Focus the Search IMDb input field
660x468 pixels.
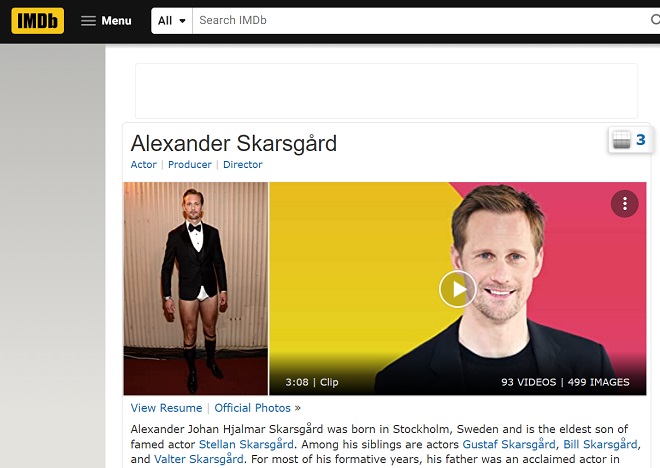pyautogui.click(x=421, y=21)
